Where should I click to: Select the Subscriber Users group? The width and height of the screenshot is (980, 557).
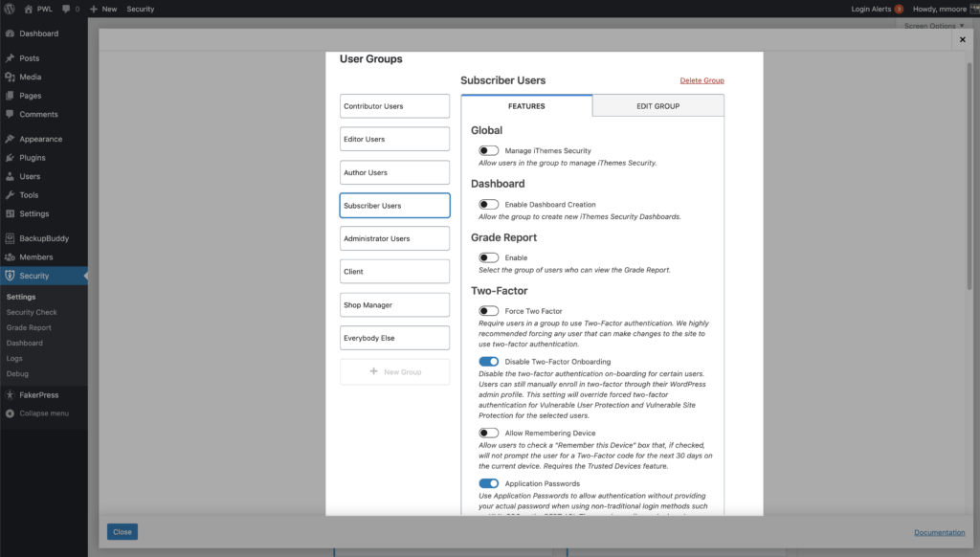click(394, 206)
